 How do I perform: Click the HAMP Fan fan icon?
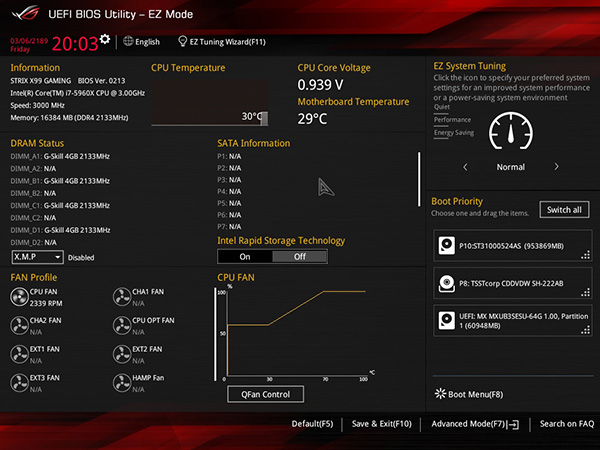click(122, 383)
